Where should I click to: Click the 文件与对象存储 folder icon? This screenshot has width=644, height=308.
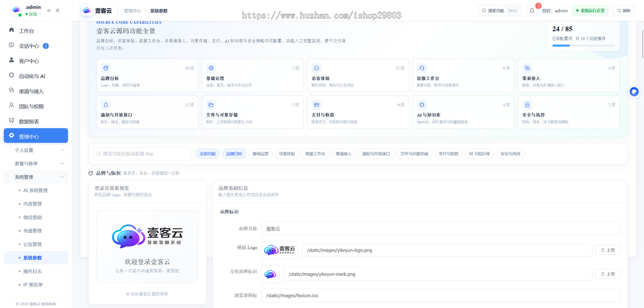coord(211,105)
